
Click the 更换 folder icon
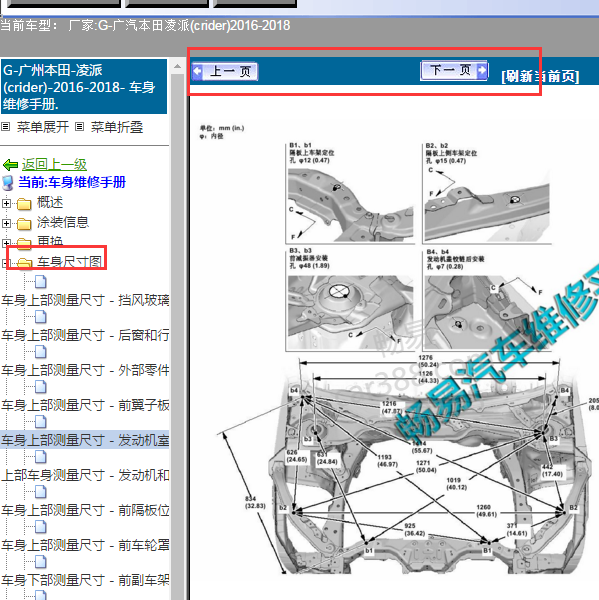coord(24,243)
